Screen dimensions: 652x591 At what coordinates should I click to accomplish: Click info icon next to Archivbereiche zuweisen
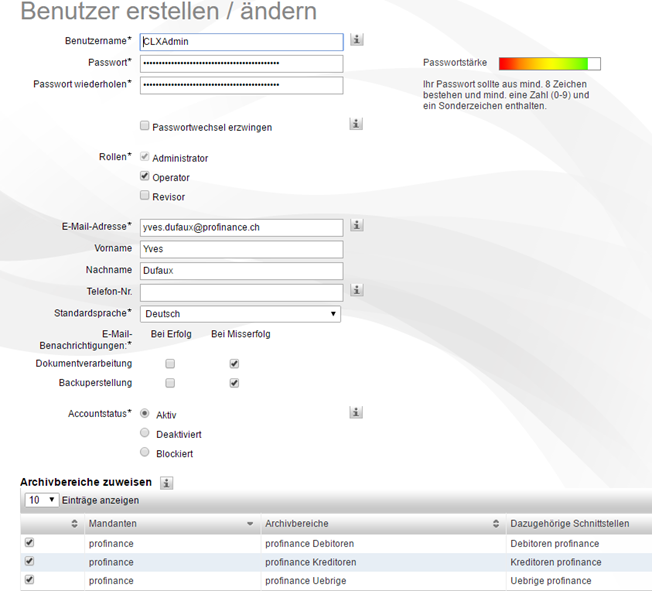[167, 482]
